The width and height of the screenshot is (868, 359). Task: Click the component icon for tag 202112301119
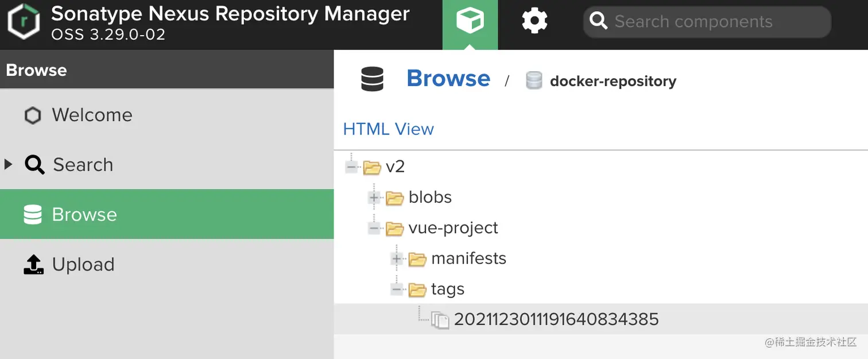440,320
